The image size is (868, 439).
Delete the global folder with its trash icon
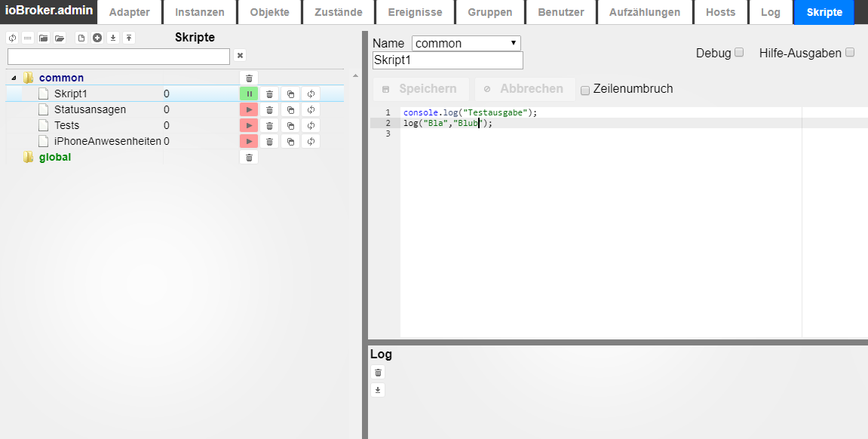point(249,157)
